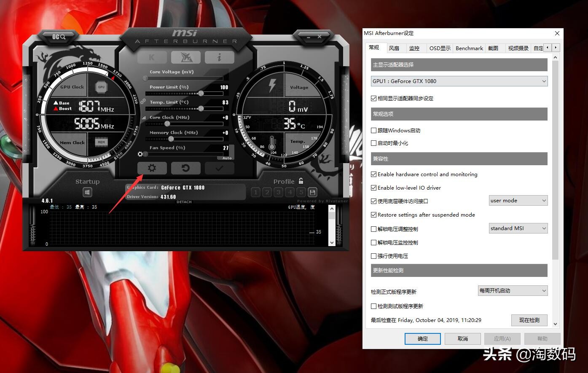Screen dimensions: 588x373
Task: Click the fan gear icon beside Fan Speed
Action: (x=140, y=154)
